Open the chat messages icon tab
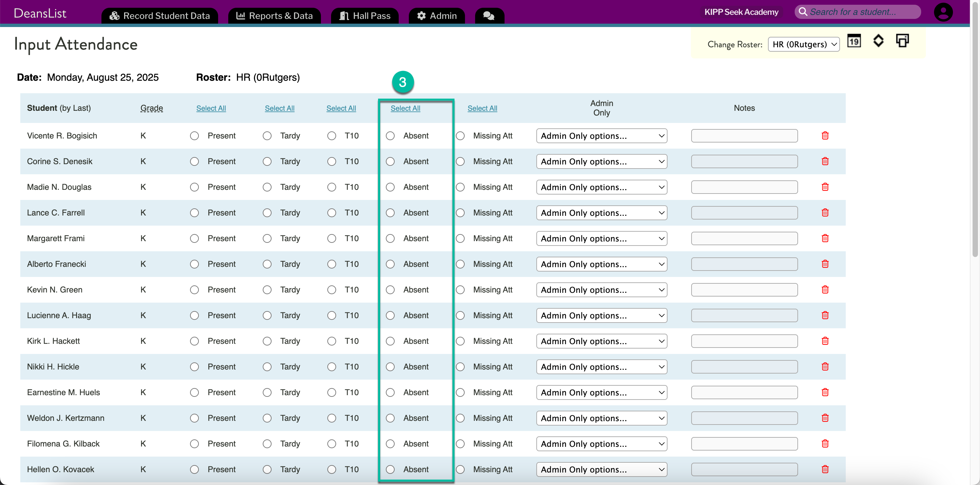The image size is (980, 485). click(489, 16)
